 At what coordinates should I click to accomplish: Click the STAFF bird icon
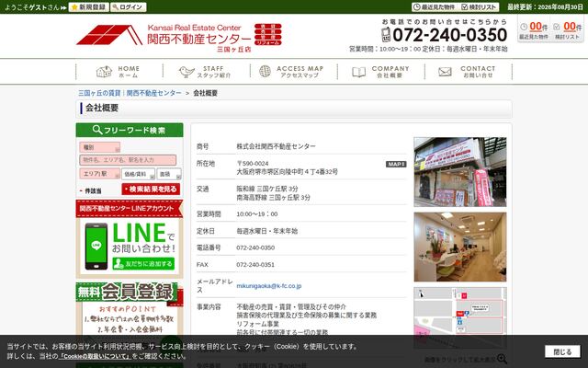tap(187, 72)
